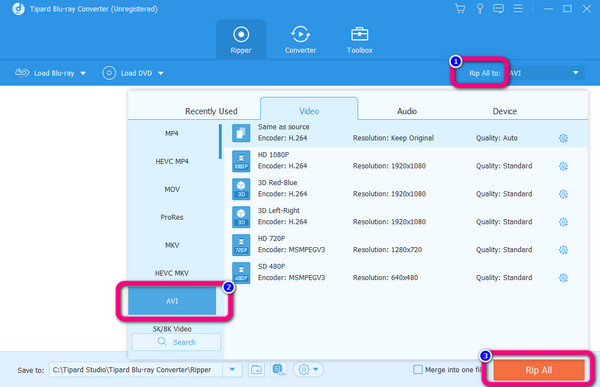Choose AVI in the format list
The image size is (600, 387).
point(172,301)
